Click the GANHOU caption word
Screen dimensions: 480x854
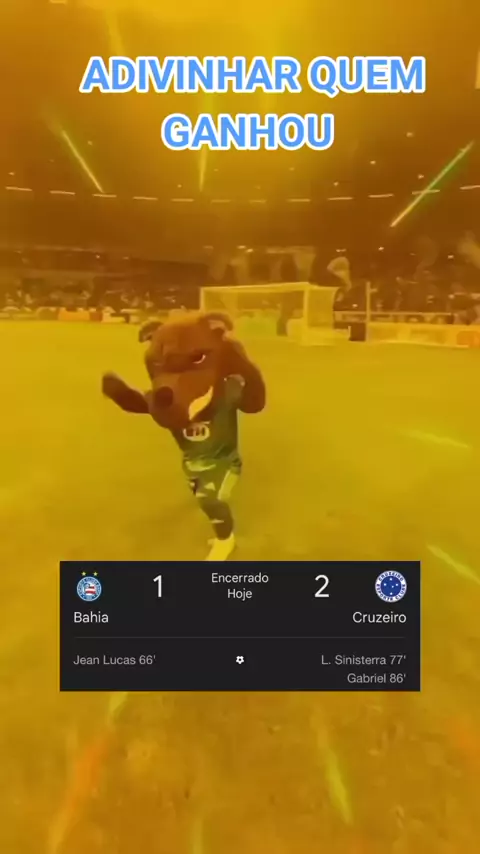[x=248, y=131]
